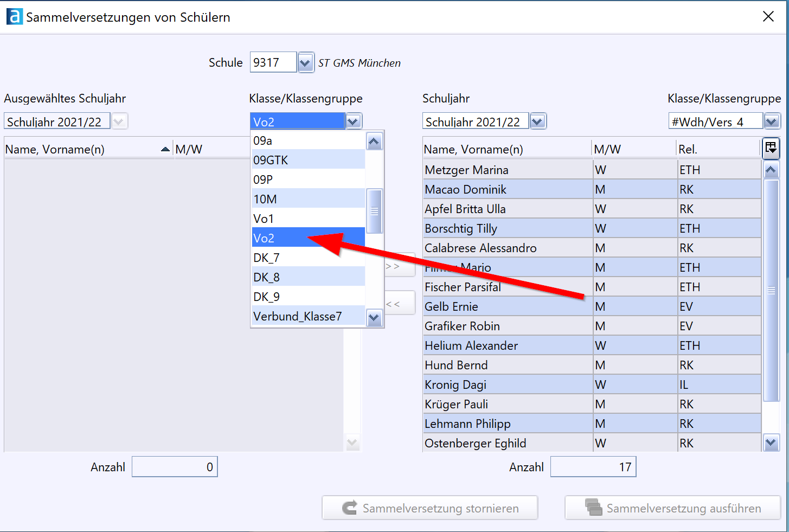This screenshot has width=789, height=532.
Task: Open the disabled Ausgewähltes Schuljahr dropdown arrow
Action: [x=119, y=121]
